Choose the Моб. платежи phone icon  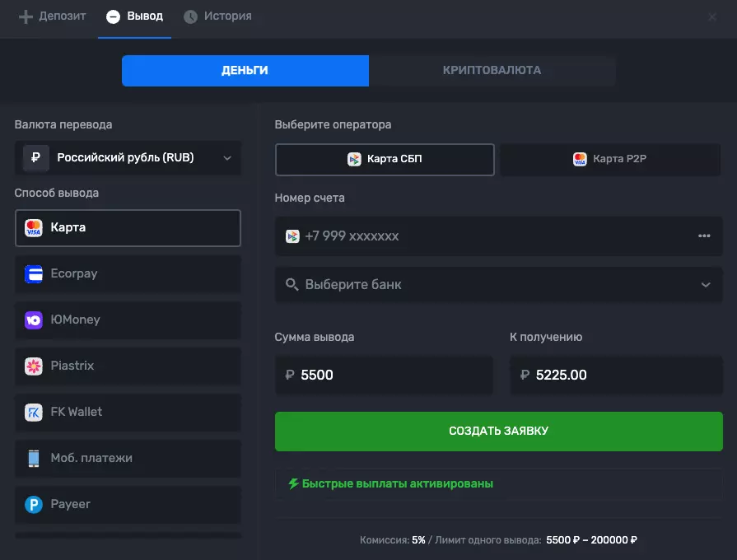click(x=33, y=460)
